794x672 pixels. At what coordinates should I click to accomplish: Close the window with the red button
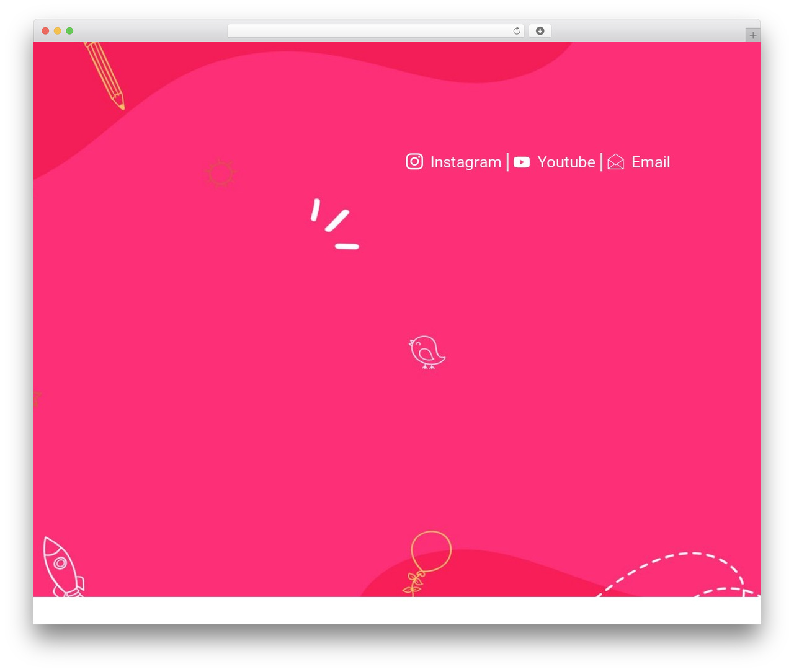45,31
